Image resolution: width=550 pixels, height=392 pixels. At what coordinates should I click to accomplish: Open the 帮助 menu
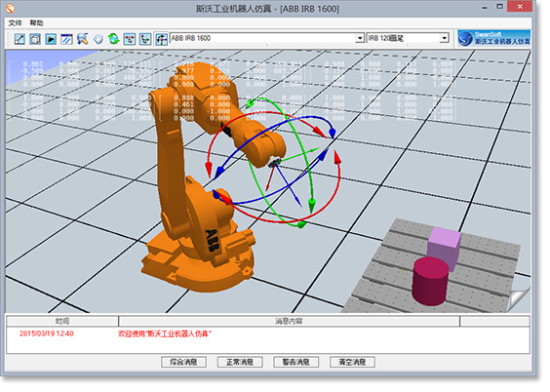[x=36, y=23]
